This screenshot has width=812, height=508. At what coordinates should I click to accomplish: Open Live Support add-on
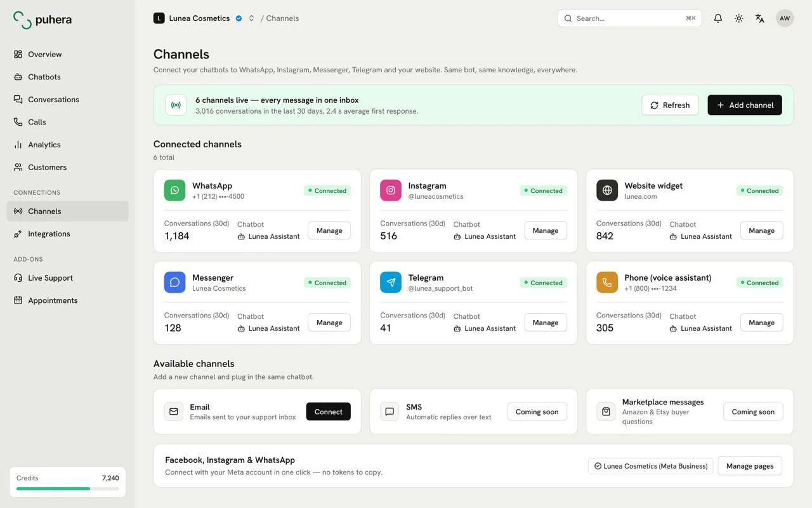click(x=68, y=278)
